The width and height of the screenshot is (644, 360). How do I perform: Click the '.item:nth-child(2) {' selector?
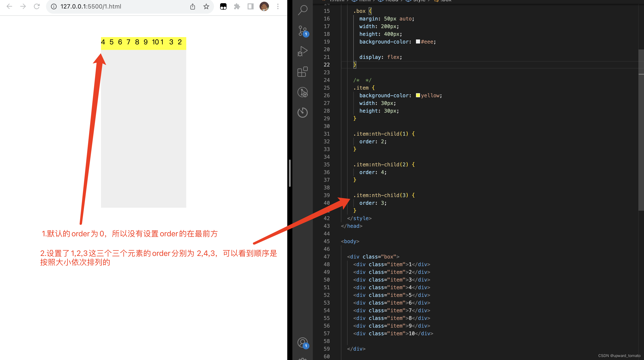click(384, 165)
